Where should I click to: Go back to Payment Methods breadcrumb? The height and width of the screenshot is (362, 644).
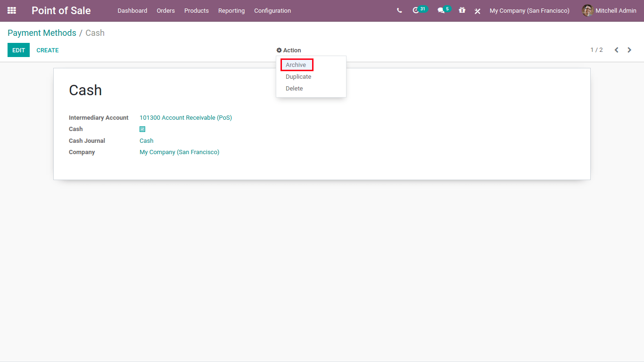(42, 33)
